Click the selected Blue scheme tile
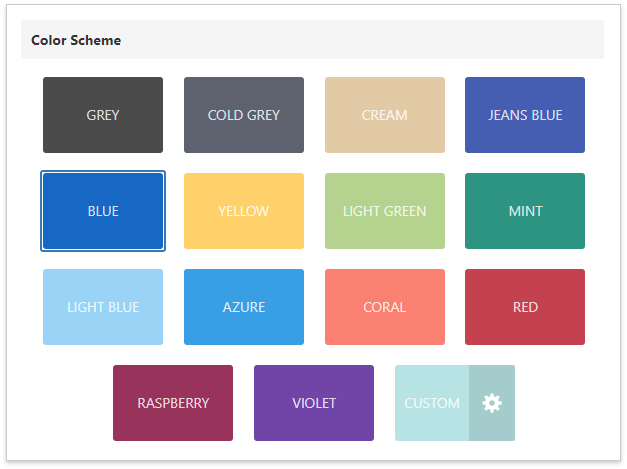 click(x=103, y=211)
